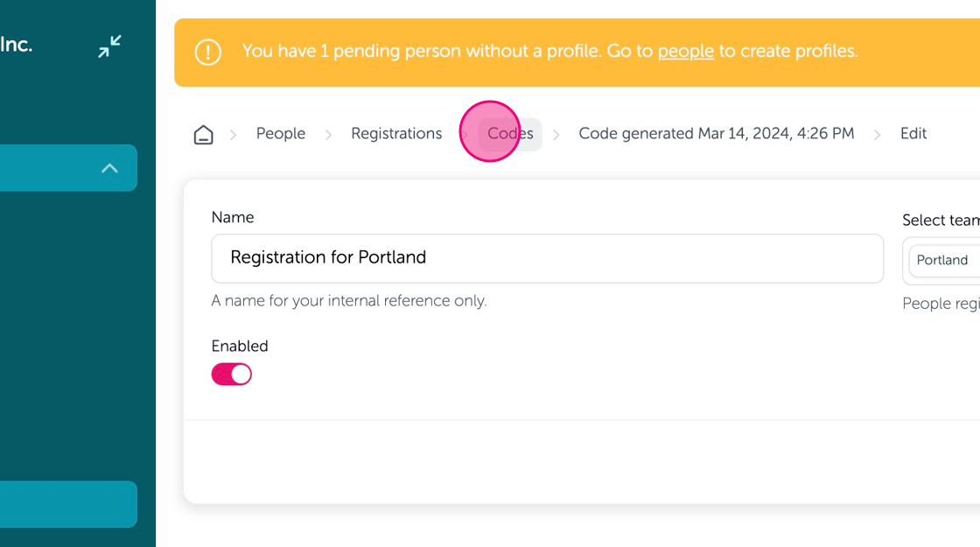
Task: Collapse the sidebar section with the up chevron
Action: click(109, 168)
